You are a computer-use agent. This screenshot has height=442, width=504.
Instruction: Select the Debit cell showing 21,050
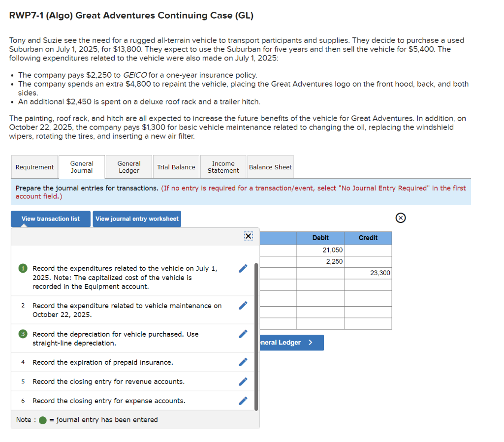click(x=320, y=250)
